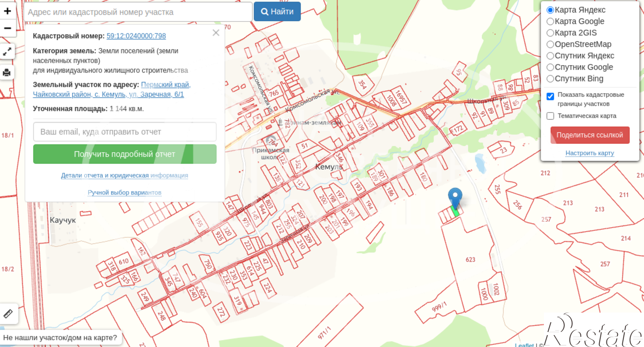The width and height of the screenshot is (644, 347).
Task: Open Настроить карту link
Action: pos(590,153)
